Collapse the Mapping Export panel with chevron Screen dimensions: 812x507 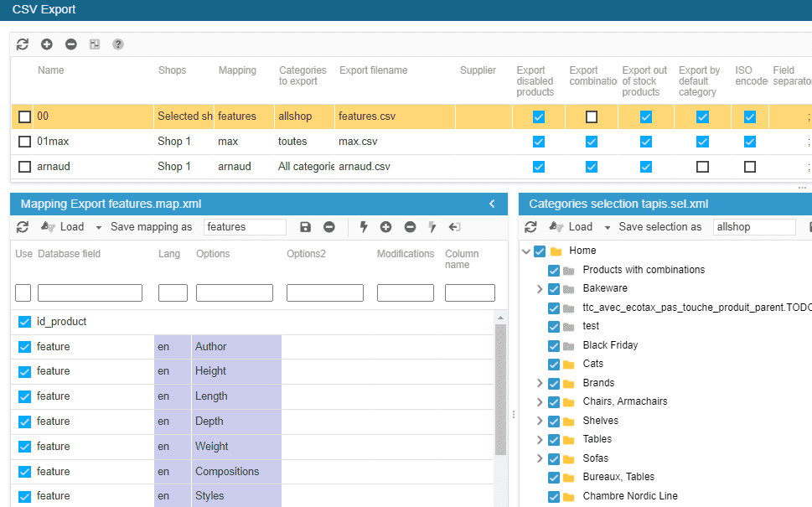click(492, 204)
